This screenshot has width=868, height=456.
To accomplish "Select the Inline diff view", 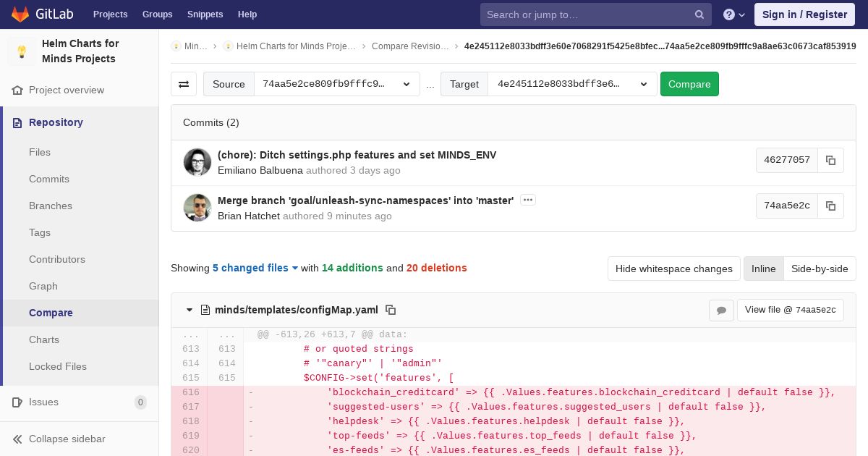I will click(x=763, y=269).
